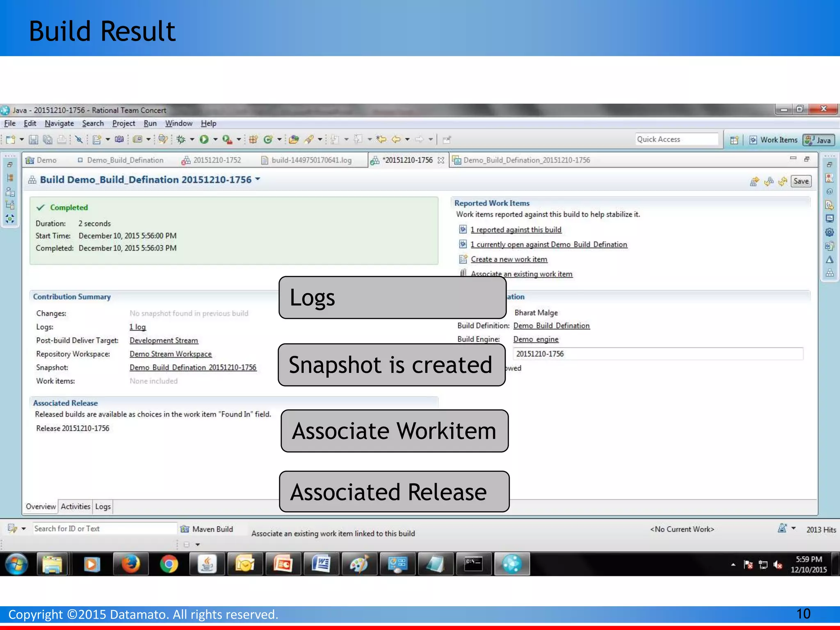
Task: Click the Save All toolbar icon
Action: point(48,140)
